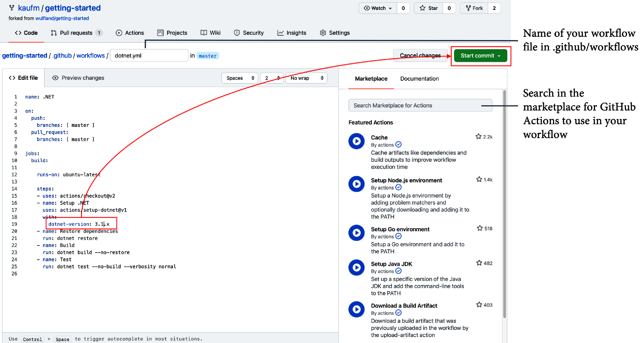Click verified badge under Setup Node.js environment

tap(399, 187)
